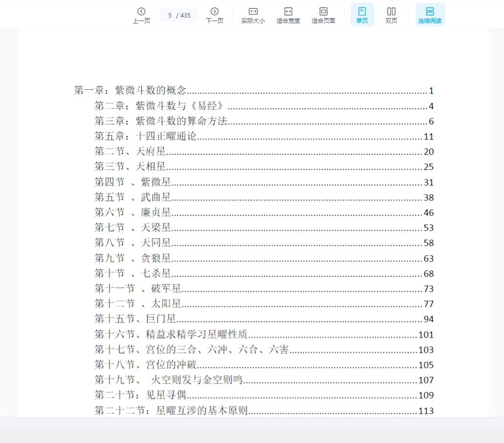Open 十四正曜通论 chapter link
The image size is (504, 443).
[x=146, y=137]
